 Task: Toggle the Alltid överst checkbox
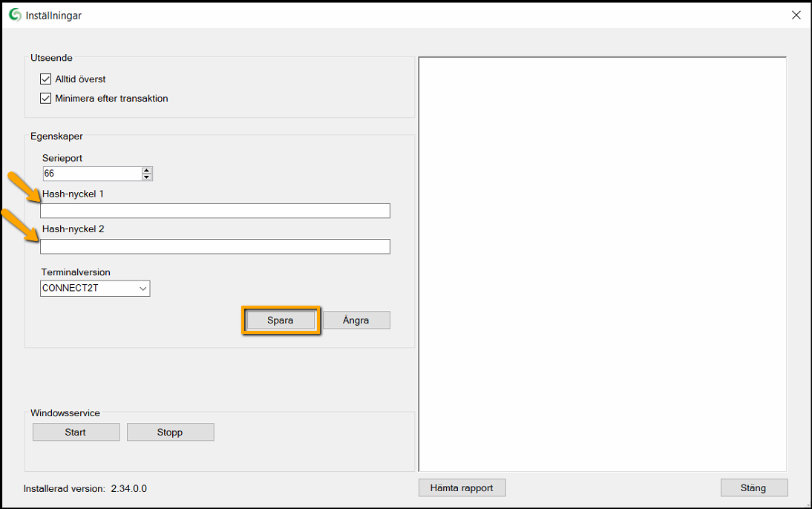tap(46, 79)
